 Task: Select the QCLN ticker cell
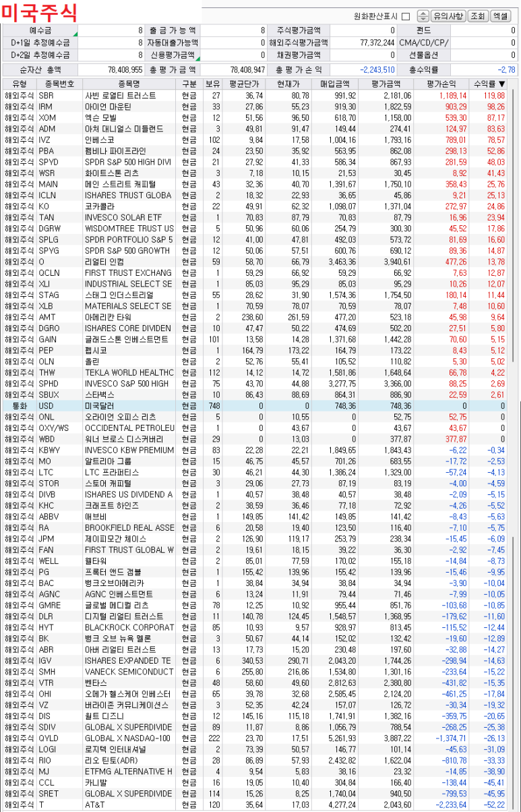pos(60,273)
